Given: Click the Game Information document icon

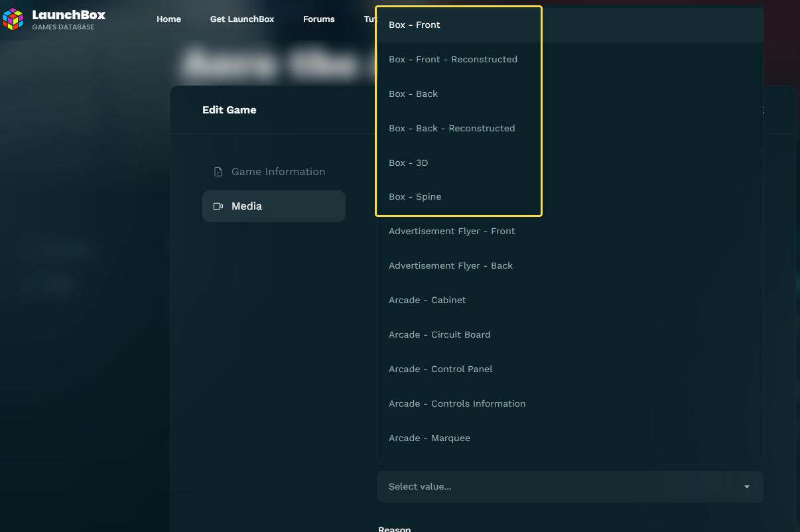Looking at the screenshot, I should tap(218, 172).
